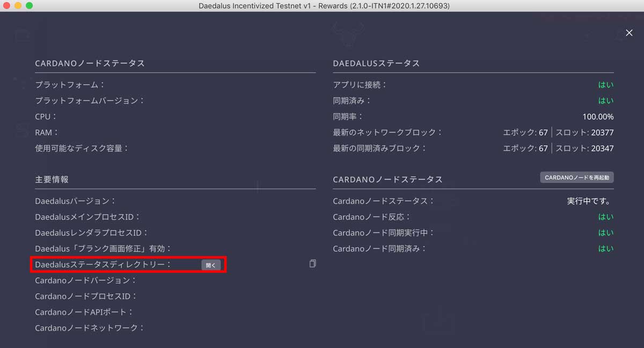The image size is (644, 348).
Task: Click the CardanoノードAPIポート： label
Action: pos(84,312)
